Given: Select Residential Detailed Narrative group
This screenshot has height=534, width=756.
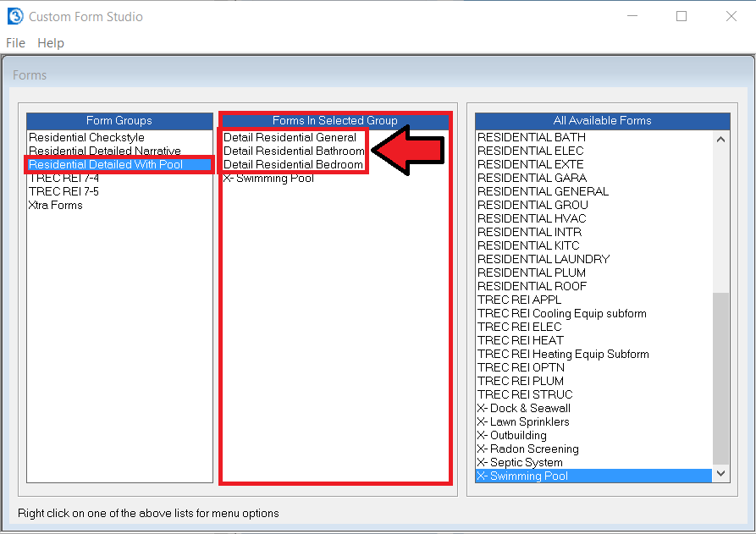Looking at the screenshot, I should click(119, 151).
